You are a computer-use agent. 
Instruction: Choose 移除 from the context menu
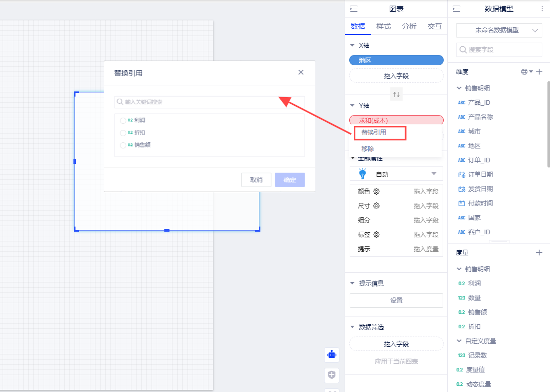pos(368,148)
